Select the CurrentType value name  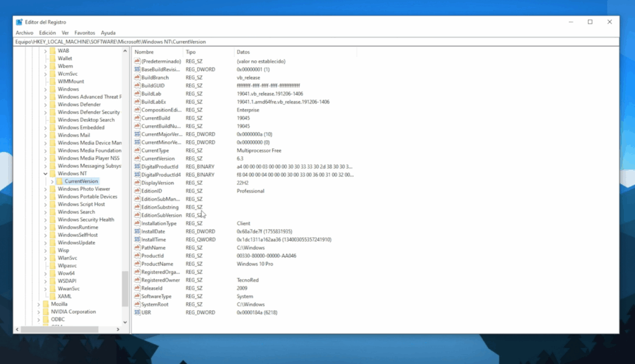click(155, 150)
